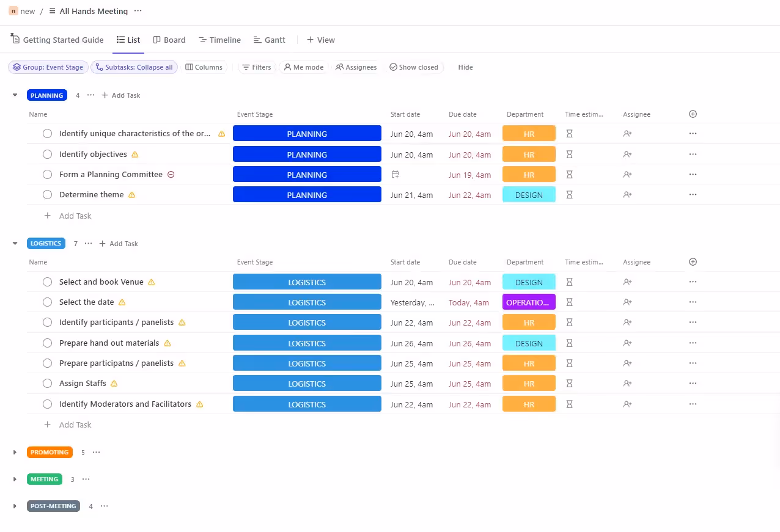Expand the Promoting group
Viewport: 780px width, 532px height.
[15, 453]
